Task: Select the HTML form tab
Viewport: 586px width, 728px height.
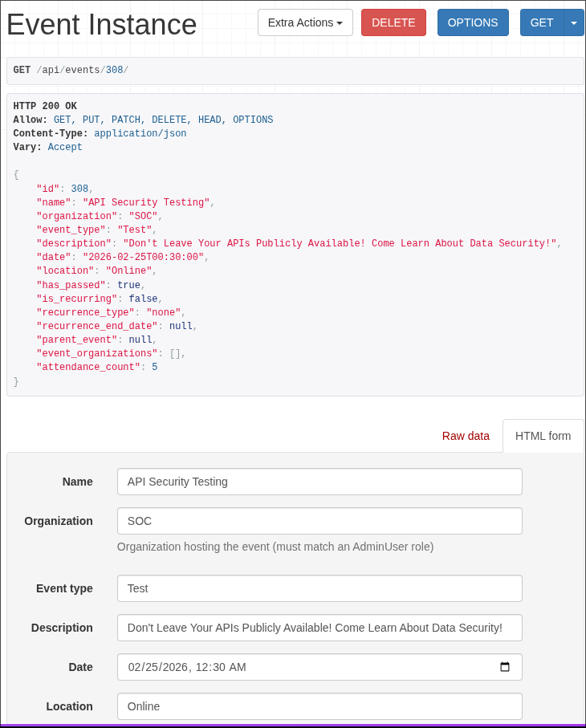Action: (x=543, y=436)
